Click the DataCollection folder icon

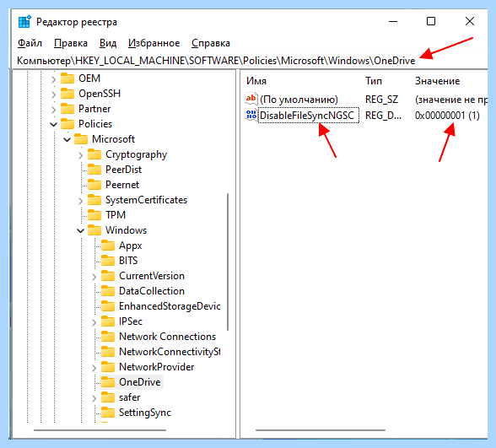coord(108,291)
